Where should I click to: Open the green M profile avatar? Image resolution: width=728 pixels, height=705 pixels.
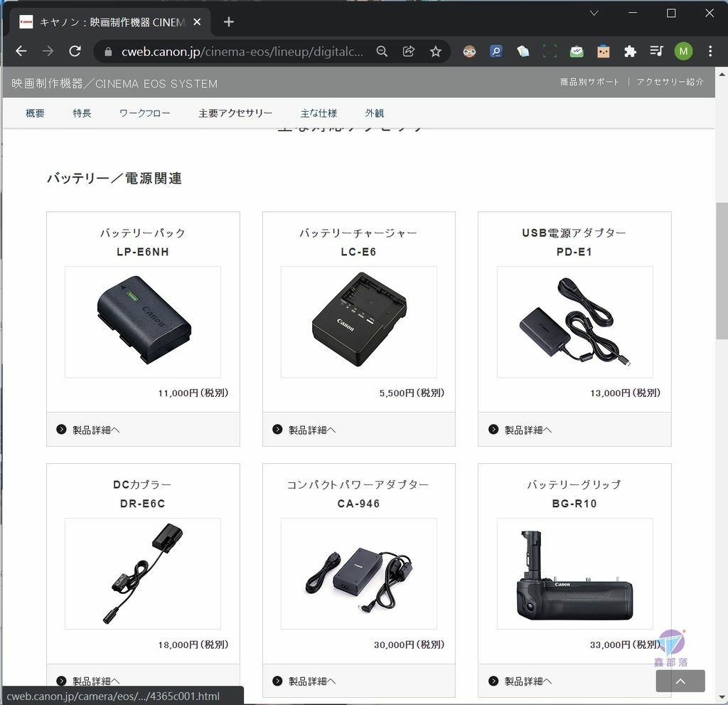[683, 51]
